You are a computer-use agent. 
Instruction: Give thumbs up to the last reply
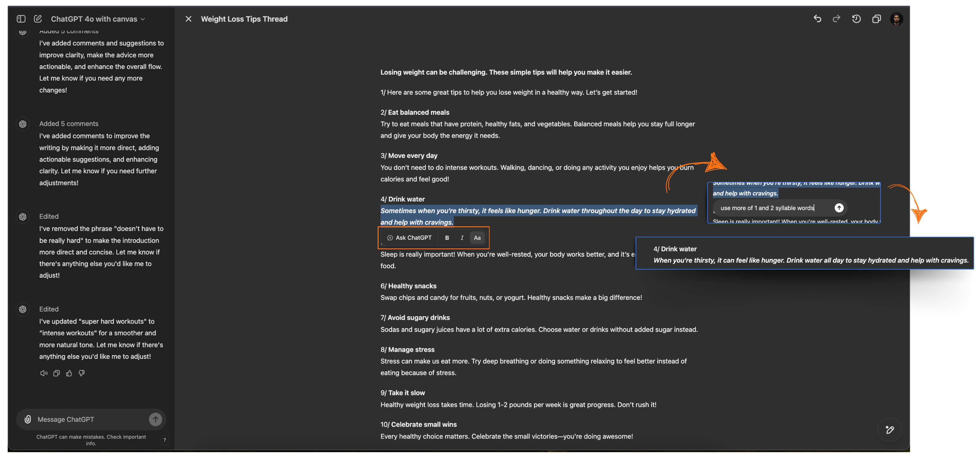click(69, 373)
